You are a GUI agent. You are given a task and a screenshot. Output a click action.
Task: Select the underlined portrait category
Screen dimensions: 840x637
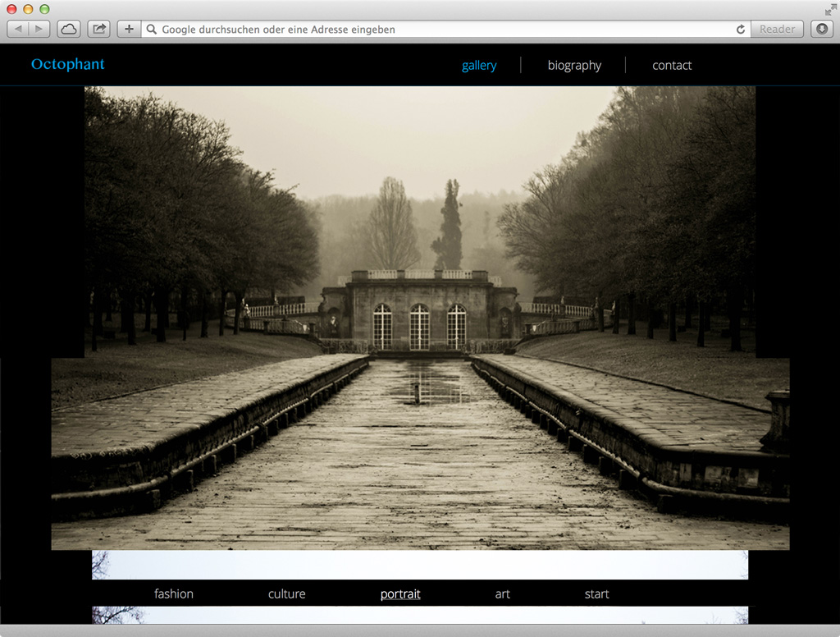pos(400,594)
